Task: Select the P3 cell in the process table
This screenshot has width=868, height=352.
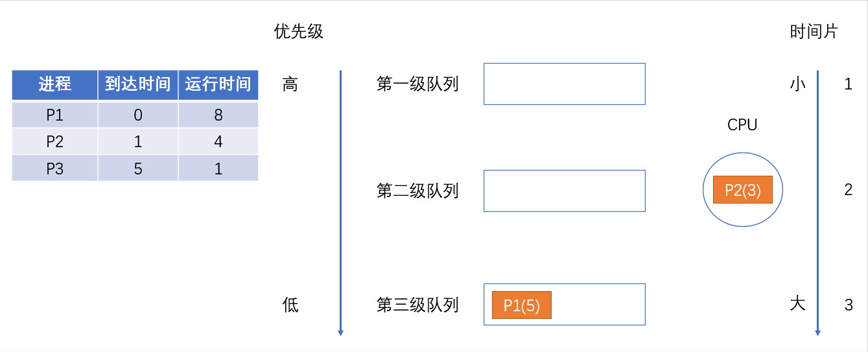Action: pos(55,169)
